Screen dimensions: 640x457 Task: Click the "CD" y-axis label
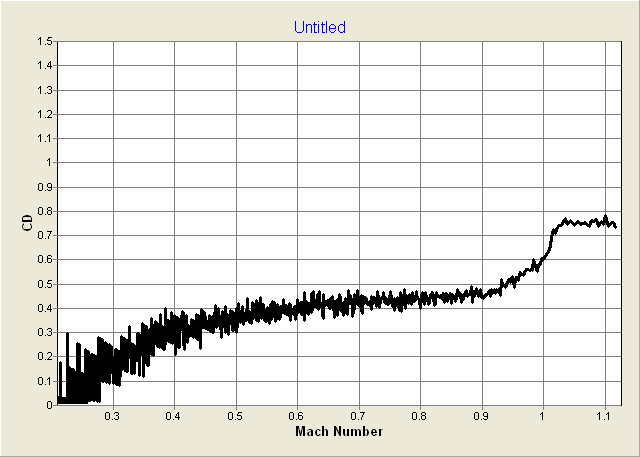tap(27, 223)
